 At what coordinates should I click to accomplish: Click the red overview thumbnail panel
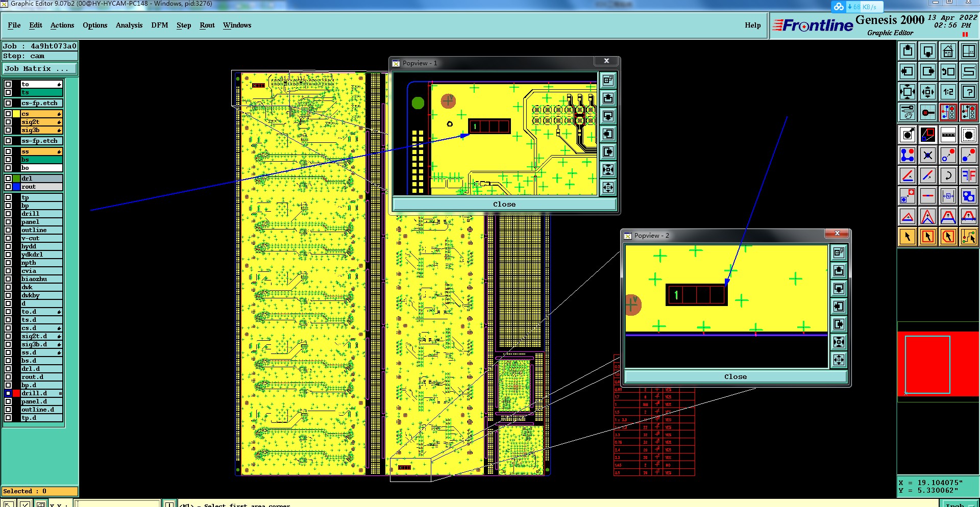click(x=938, y=363)
